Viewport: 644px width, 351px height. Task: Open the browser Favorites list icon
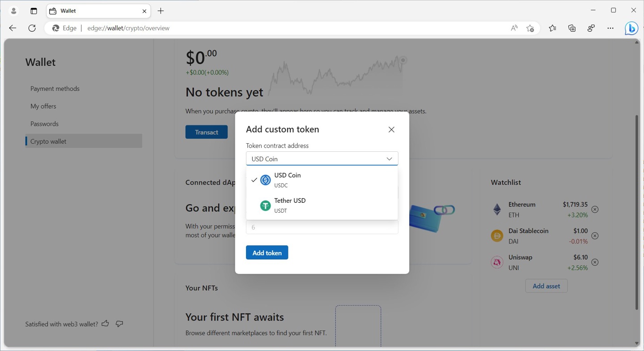(x=552, y=28)
